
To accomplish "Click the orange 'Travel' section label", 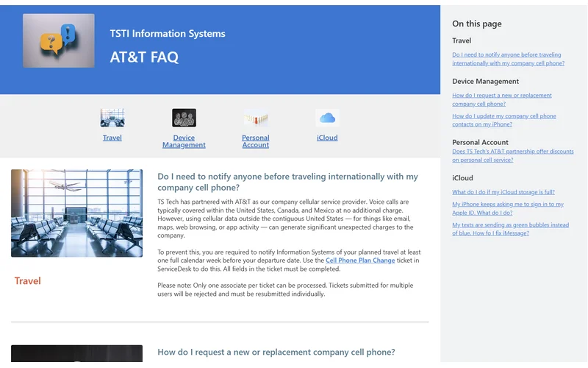I will pyautogui.click(x=27, y=281).
